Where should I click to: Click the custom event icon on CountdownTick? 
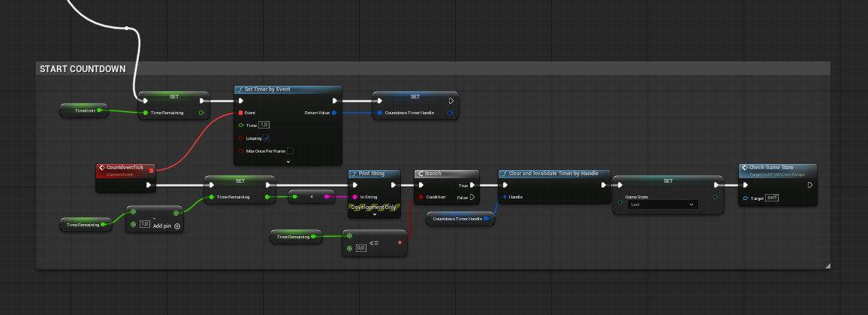102,168
